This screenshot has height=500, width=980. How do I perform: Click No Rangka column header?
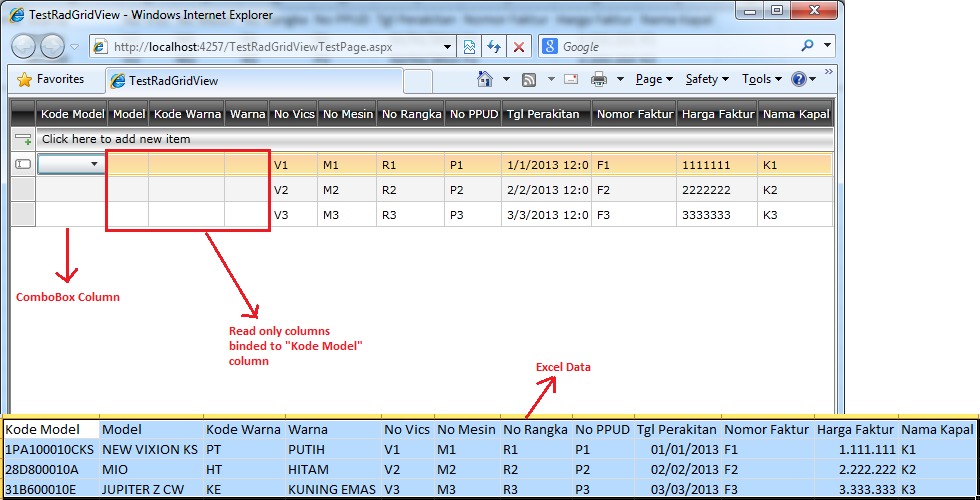point(411,114)
